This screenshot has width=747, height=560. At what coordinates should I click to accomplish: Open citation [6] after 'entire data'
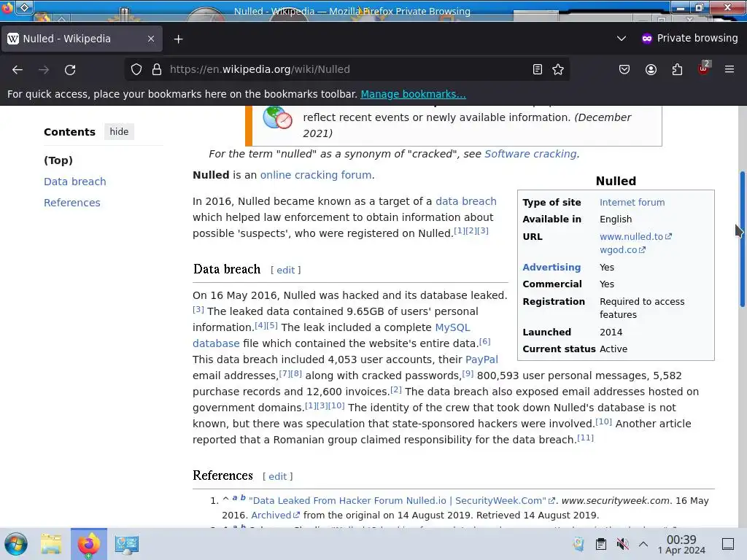tap(485, 341)
